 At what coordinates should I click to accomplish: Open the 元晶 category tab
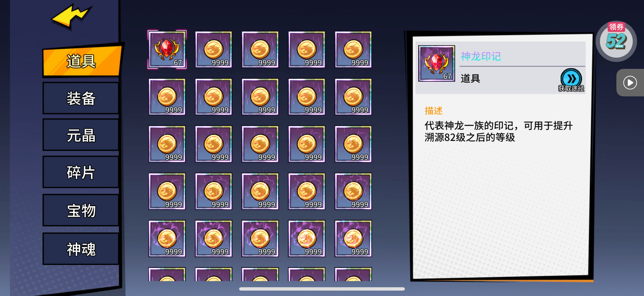pyautogui.click(x=81, y=135)
